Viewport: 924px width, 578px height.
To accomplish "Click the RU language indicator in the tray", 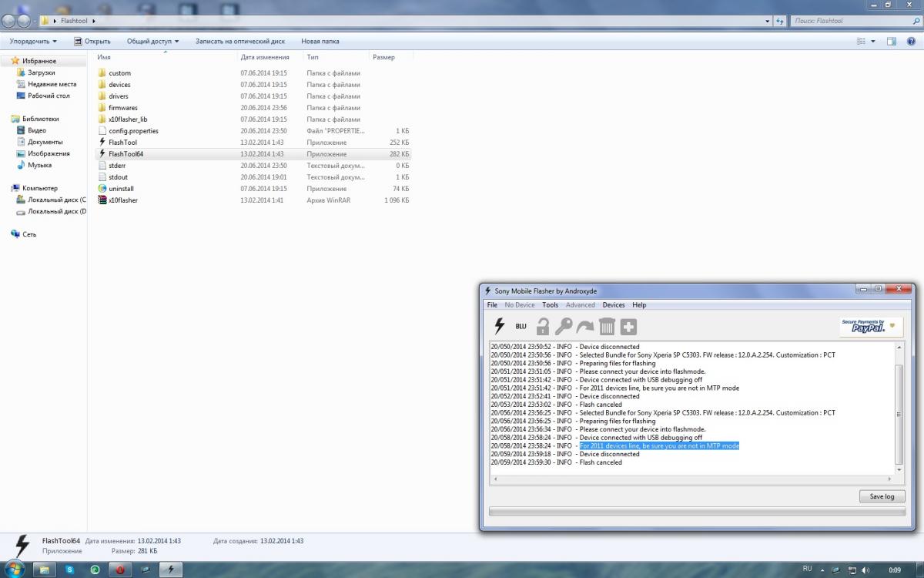I will coord(807,569).
